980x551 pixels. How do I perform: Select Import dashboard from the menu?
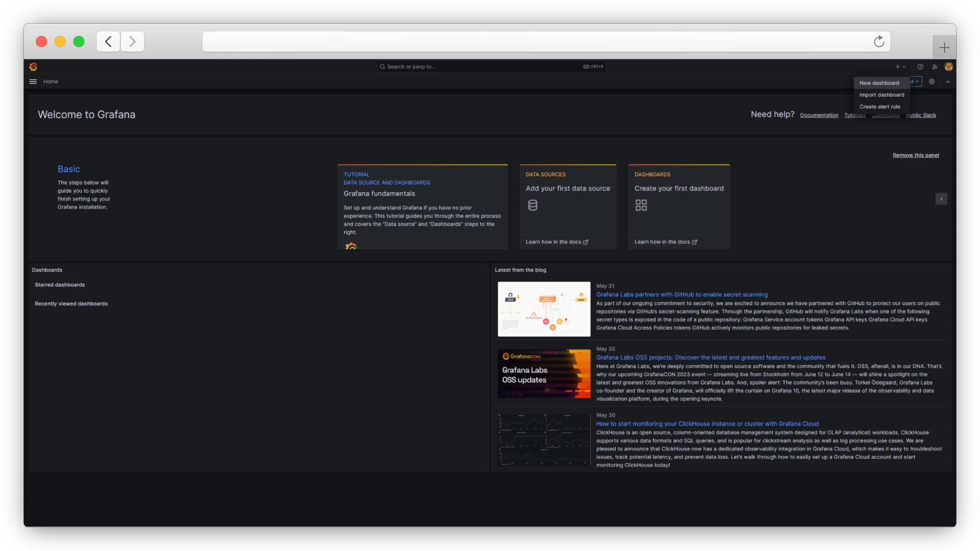click(x=882, y=94)
